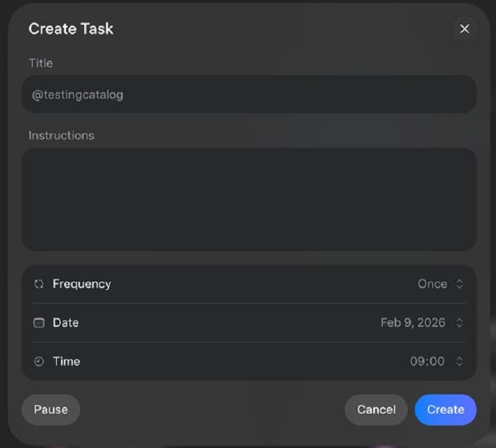Expand the Frequency up-down chevron
The width and height of the screenshot is (496, 448).
pos(460,284)
